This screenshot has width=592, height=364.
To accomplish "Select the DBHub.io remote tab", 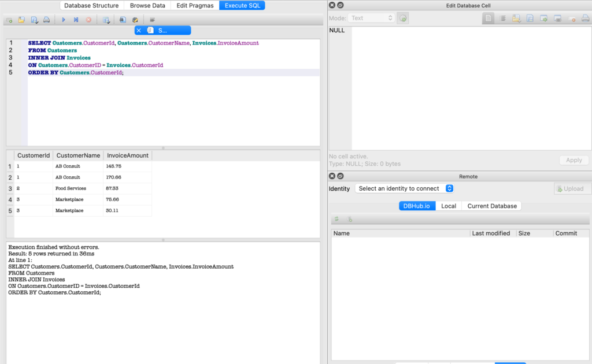I will click(417, 206).
